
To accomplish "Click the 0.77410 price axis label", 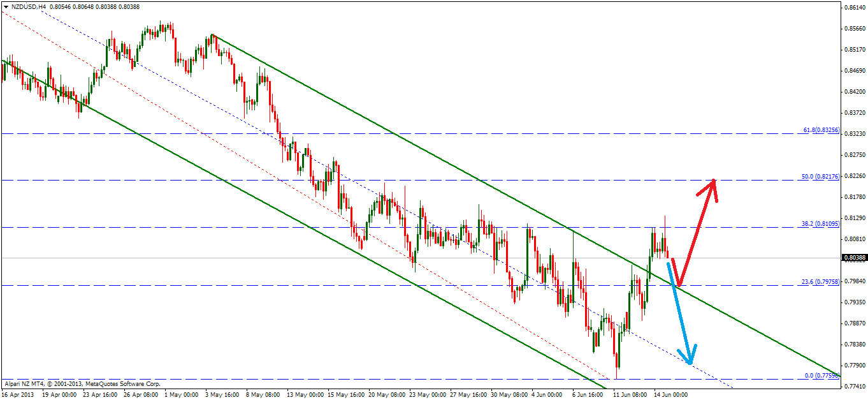I will coord(853,387).
